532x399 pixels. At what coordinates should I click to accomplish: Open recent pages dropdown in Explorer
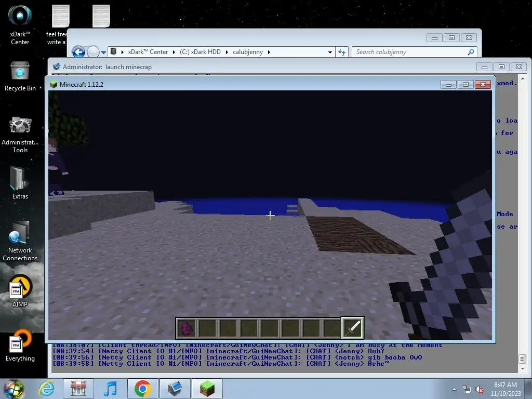pyautogui.click(x=103, y=52)
